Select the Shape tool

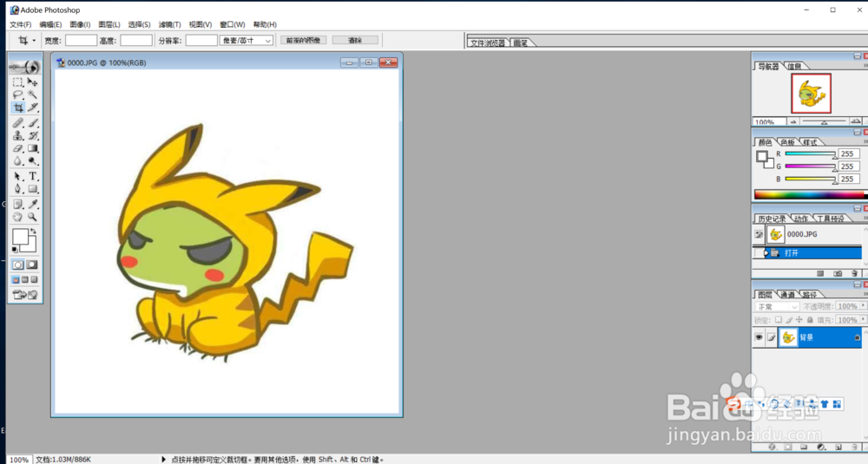[33, 189]
